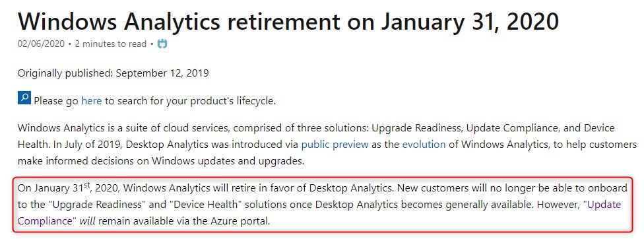The image size is (644, 239).
Task: Click the contributors icon beside reading time
Action: click(162, 44)
